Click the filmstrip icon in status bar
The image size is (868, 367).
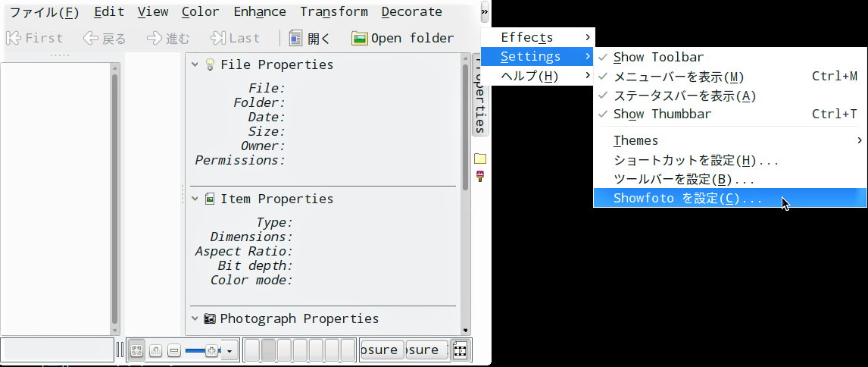point(460,350)
